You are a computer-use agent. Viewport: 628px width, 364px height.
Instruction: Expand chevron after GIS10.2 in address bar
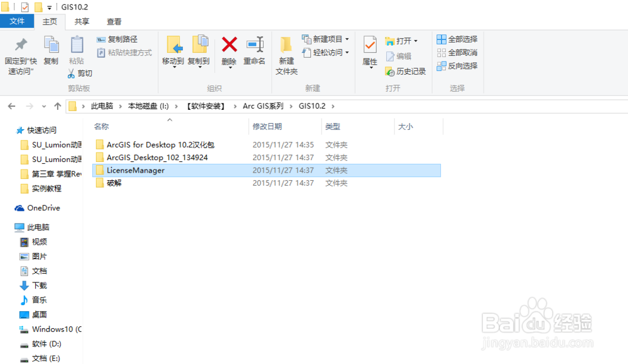click(333, 106)
